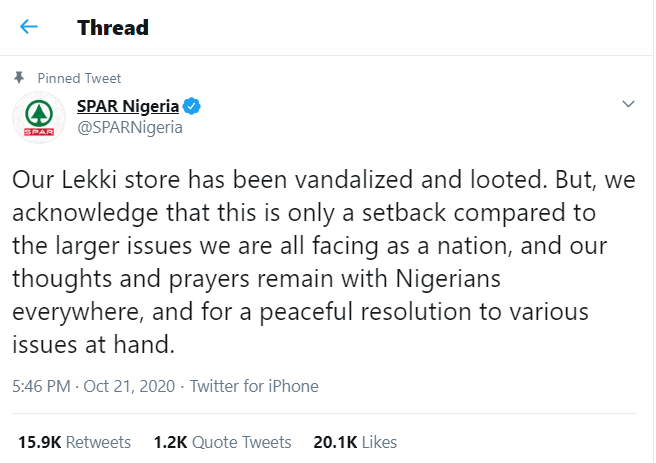
Task: Click the back arrow beside Thread
Action: coord(28,27)
